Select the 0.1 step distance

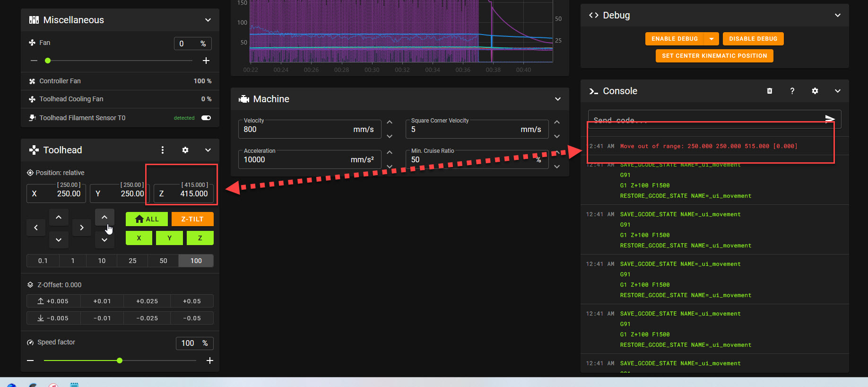[x=43, y=261]
